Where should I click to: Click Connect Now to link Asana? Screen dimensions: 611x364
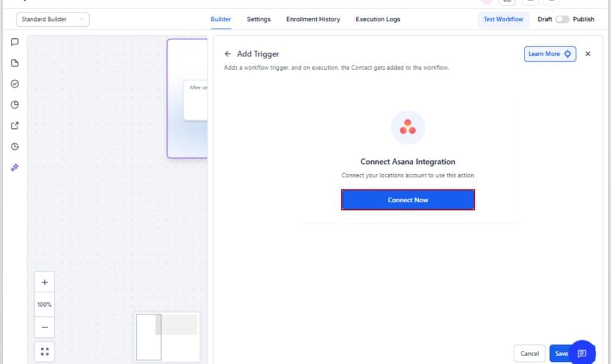point(408,200)
